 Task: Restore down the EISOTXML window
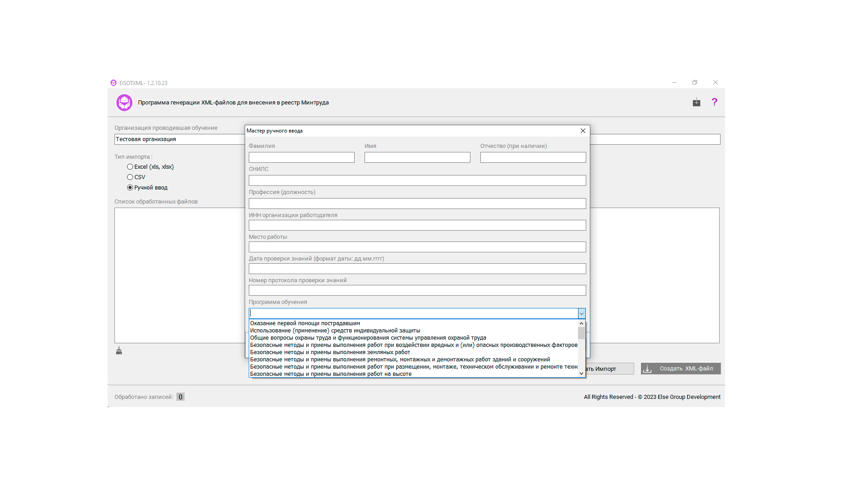[695, 83]
